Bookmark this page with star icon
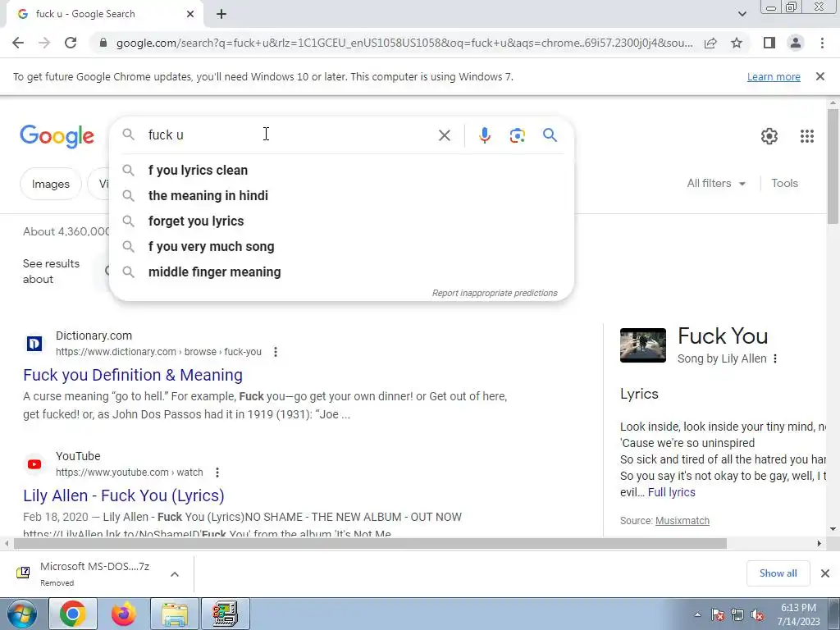This screenshot has width=840, height=630. point(737,43)
